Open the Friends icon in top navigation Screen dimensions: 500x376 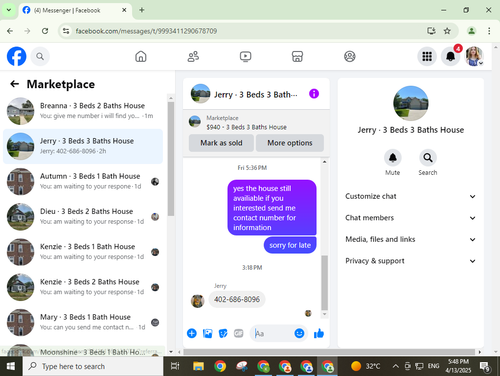[x=193, y=56]
